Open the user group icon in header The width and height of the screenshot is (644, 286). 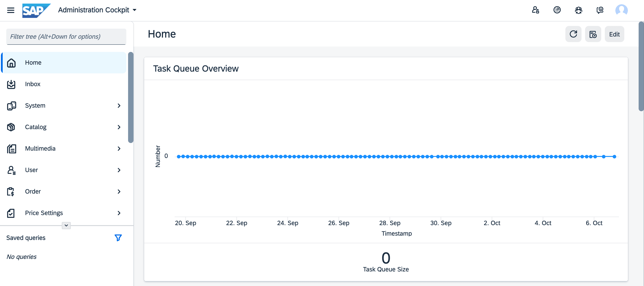pos(578,10)
